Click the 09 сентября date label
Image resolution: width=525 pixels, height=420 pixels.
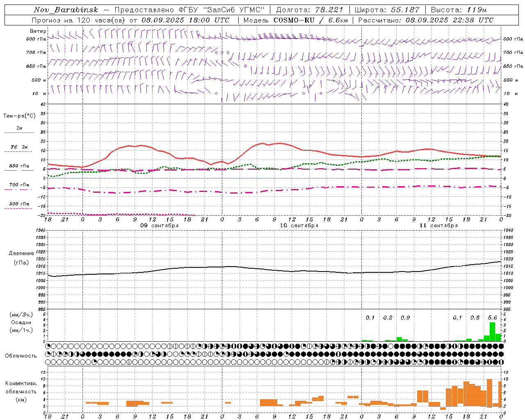[x=160, y=226]
